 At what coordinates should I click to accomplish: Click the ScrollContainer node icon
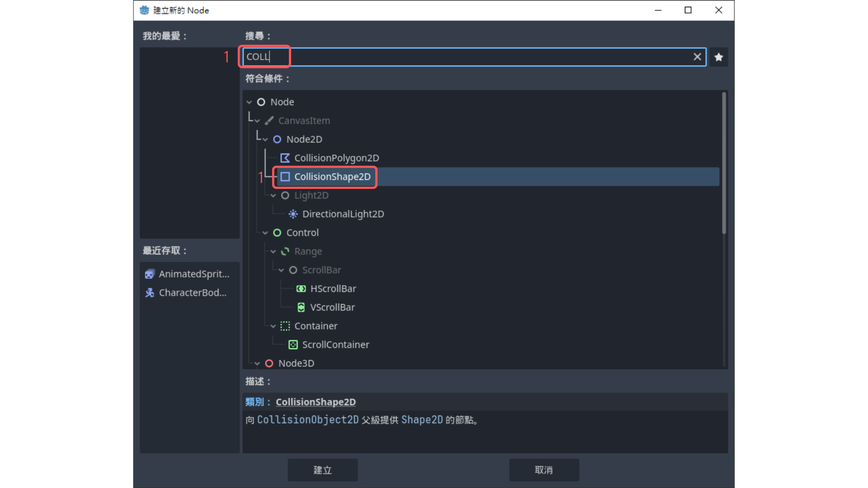293,345
